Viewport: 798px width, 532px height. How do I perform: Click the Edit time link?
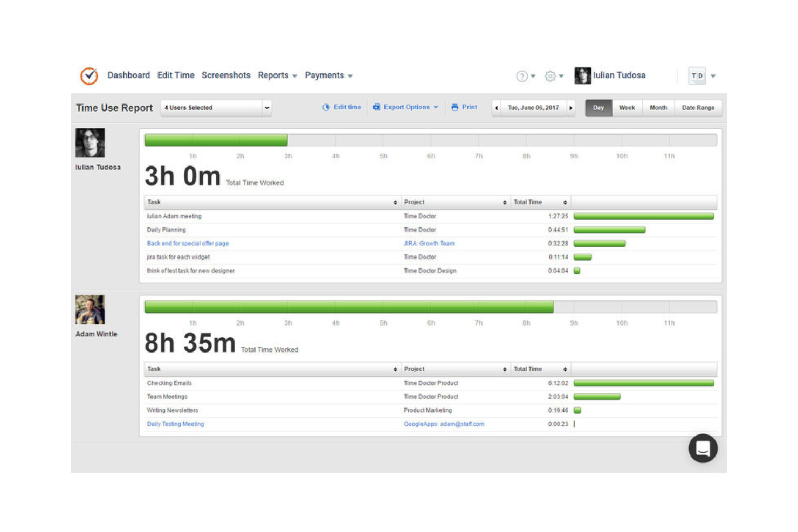pyautogui.click(x=347, y=107)
